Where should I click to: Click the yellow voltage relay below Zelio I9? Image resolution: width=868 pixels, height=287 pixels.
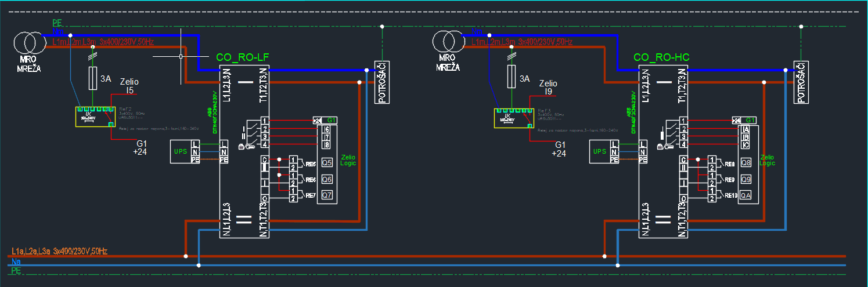click(512, 117)
